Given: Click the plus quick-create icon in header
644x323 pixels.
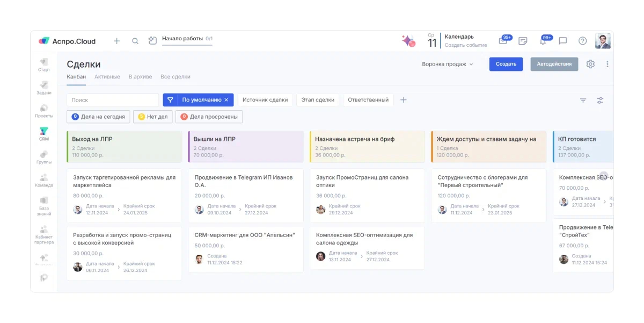Looking at the screenshot, I should click(x=116, y=41).
